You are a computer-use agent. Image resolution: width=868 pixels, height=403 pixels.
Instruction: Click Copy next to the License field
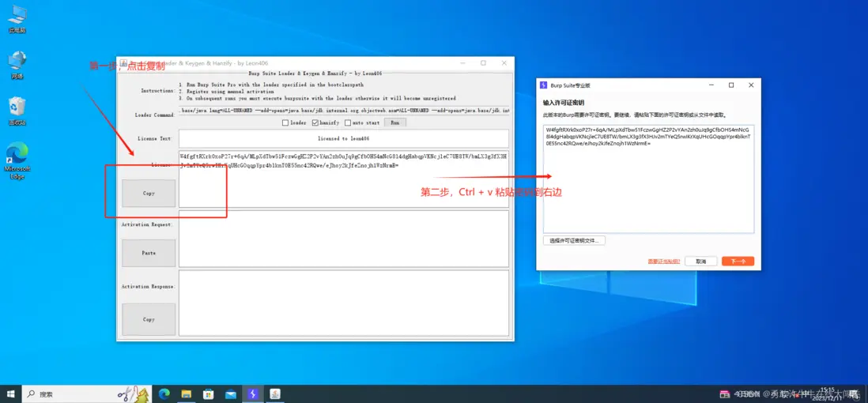pyautogui.click(x=149, y=194)
